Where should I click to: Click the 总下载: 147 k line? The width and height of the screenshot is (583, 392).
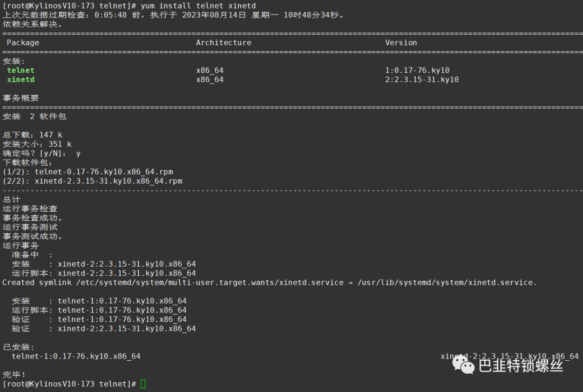[32, 135]
